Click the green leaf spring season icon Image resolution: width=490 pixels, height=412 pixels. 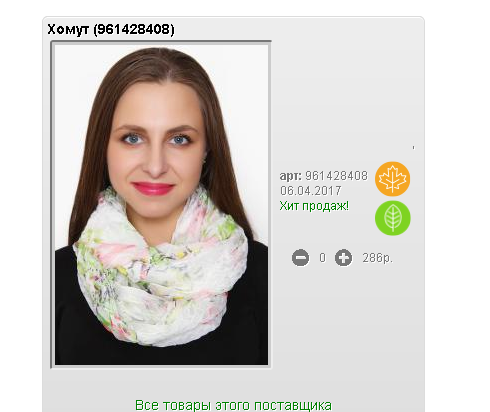point(393,218)
